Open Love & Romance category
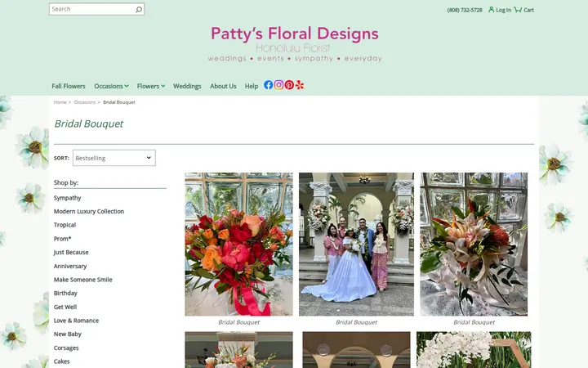This screenshot has height=368, width=588. pyautogui.click(x=76, y=321)
